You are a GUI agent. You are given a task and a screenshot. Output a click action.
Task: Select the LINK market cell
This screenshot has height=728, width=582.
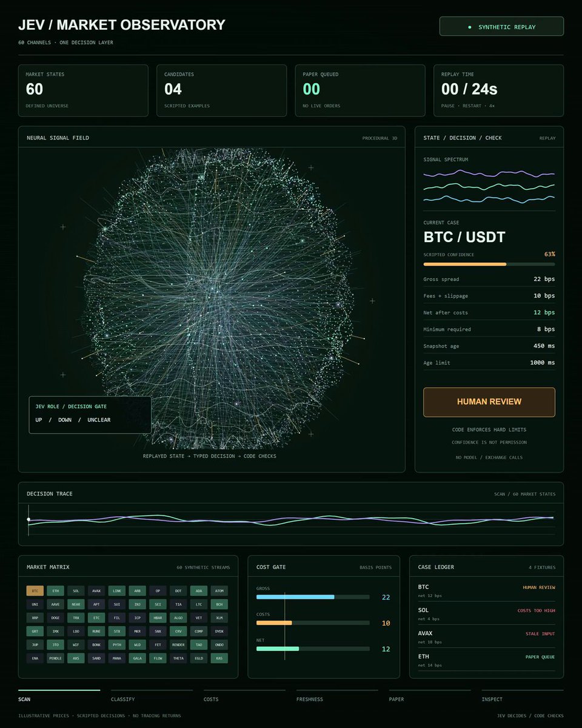coord(117,590)
